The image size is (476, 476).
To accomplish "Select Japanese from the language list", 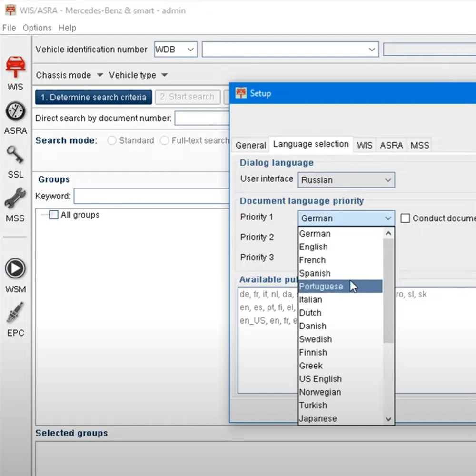I will (340, 418).
